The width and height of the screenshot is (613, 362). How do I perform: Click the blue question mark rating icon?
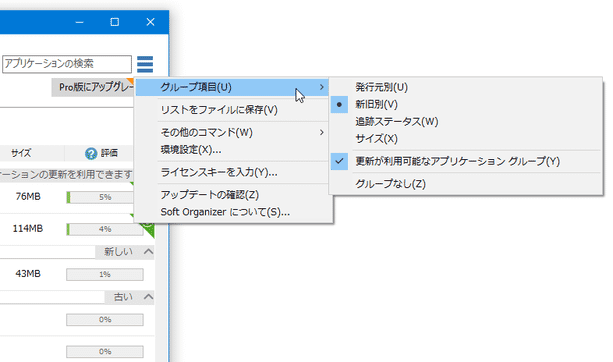click(91, 153)
